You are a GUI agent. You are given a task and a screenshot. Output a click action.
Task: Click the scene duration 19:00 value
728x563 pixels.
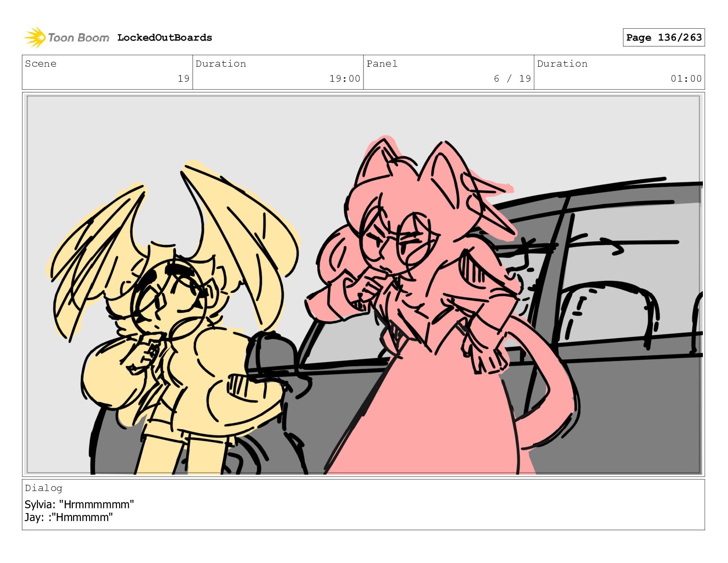(x=345, y=79)
